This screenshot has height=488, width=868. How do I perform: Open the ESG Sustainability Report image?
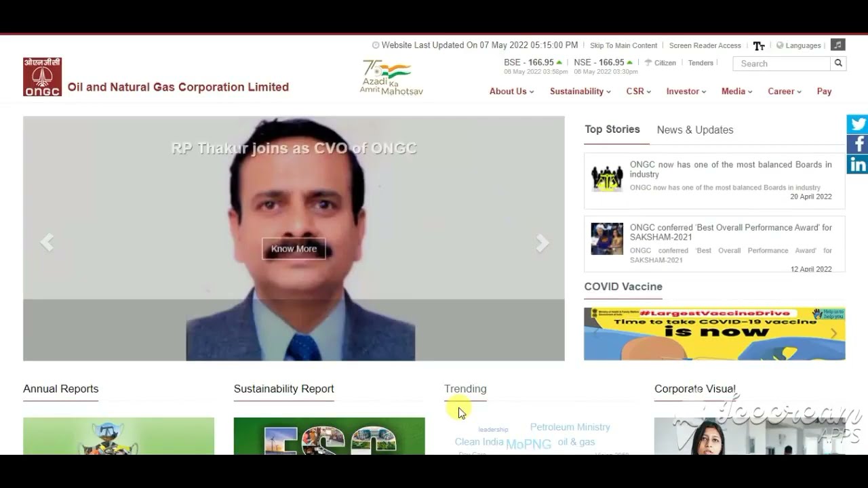click(329, 436)
